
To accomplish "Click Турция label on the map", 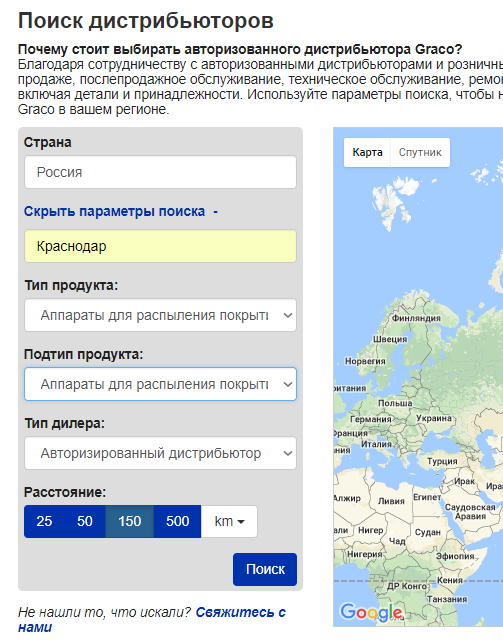I will [x=442, y=461].
